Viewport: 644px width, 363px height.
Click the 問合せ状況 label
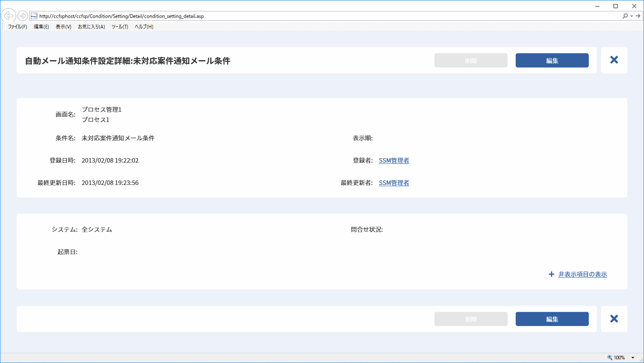367,230
